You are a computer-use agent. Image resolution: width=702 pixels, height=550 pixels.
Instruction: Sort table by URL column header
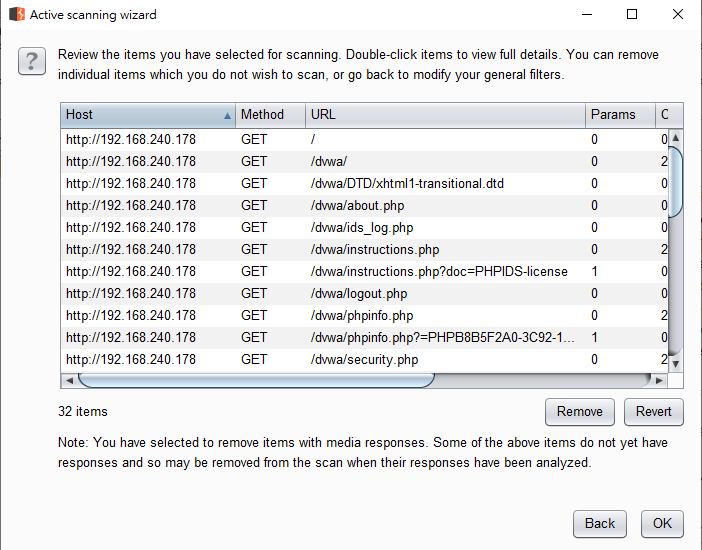[444, 115]
